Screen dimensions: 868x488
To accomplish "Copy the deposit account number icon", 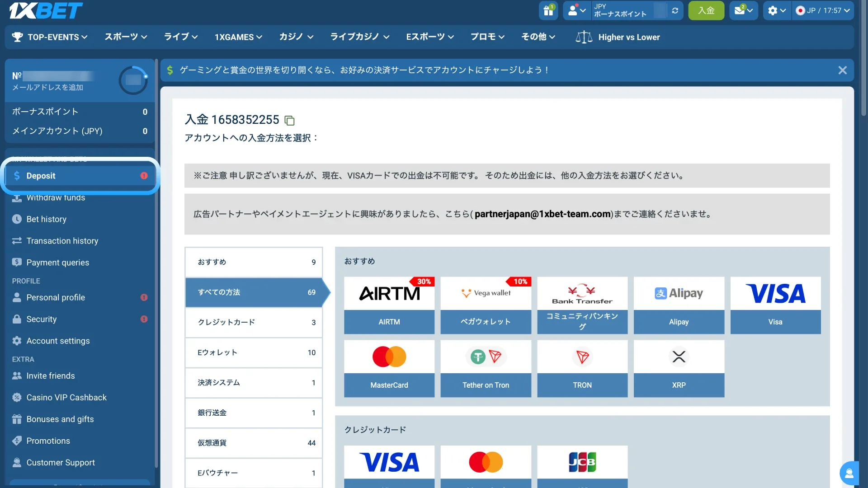I will click(x=289, y=120).
